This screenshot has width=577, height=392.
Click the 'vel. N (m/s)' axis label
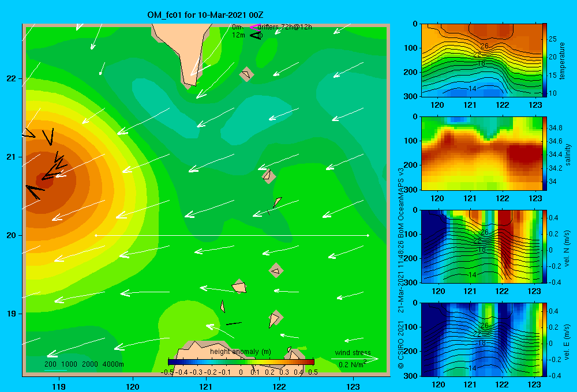[567, 248]
